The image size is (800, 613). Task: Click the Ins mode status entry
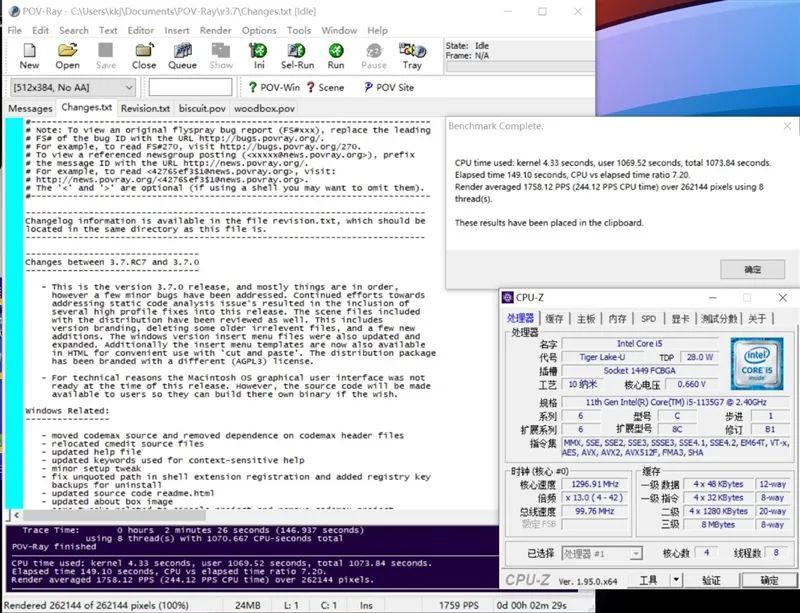(366, 605)
